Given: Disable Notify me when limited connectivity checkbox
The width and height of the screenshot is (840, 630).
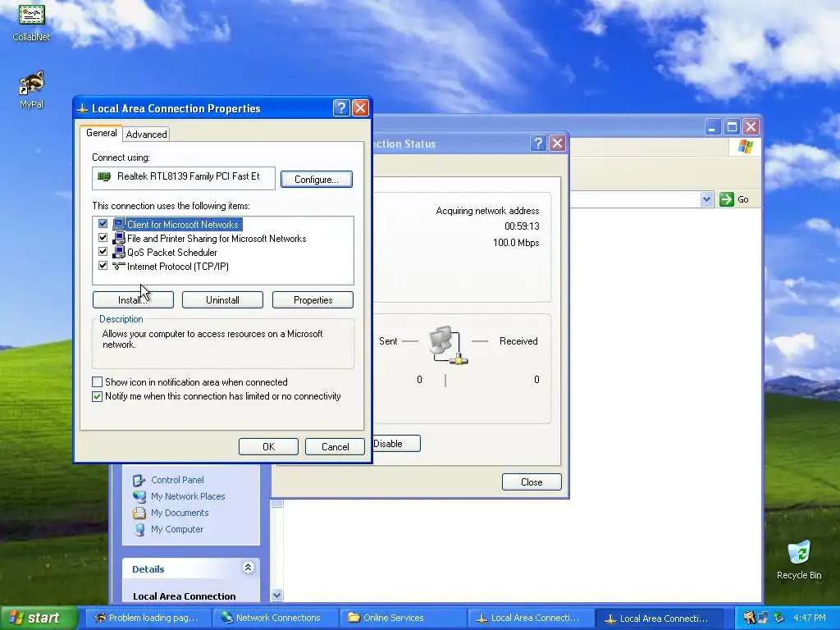Looking at the screenshot, I should click(x=97, y=396).
